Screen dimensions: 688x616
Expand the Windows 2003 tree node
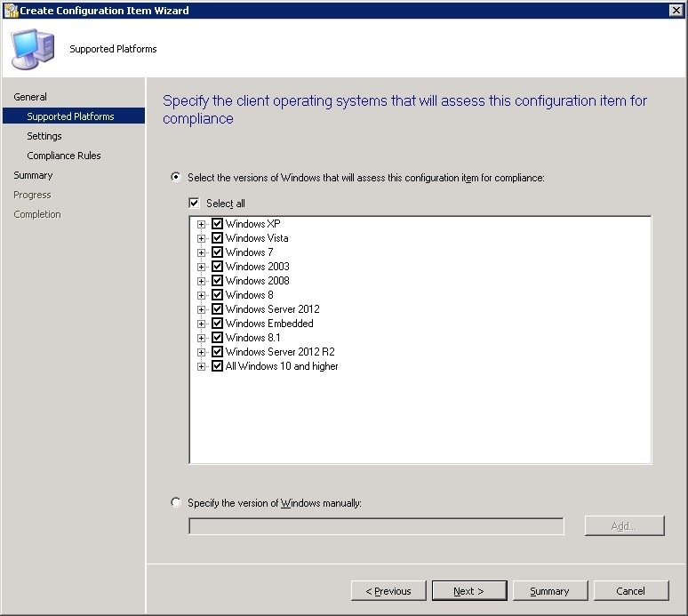[x=201, y=267]
